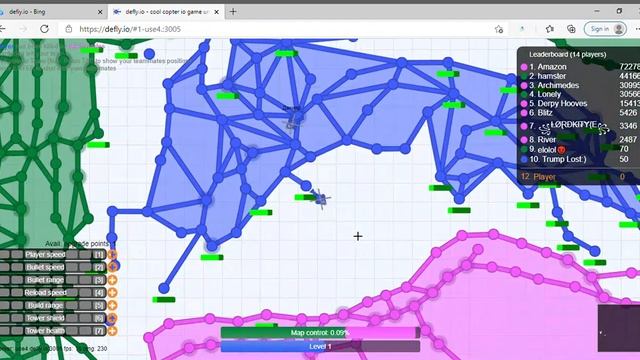Sign in to the browser profile
Image resolution: width=640 pixels, height=360 pixels.
coord(605,29)
